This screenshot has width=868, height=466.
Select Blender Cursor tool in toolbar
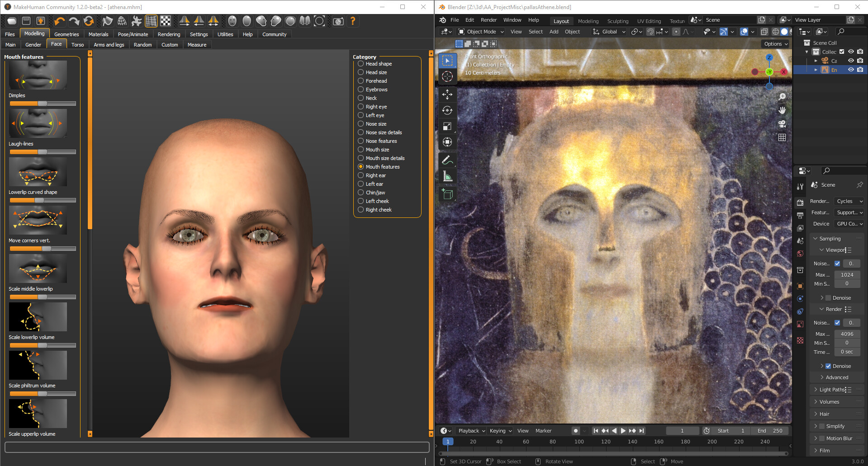tap(447, 76)
